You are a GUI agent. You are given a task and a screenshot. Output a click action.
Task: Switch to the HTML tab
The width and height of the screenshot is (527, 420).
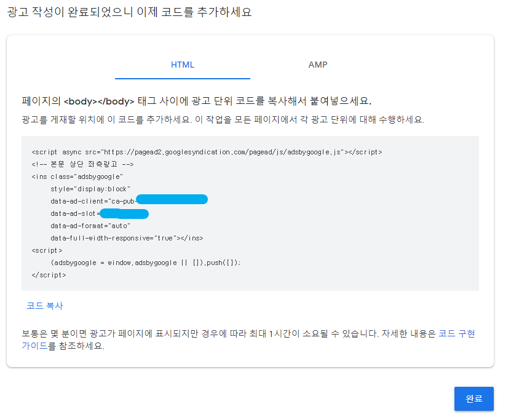click(x=183, y=65)
